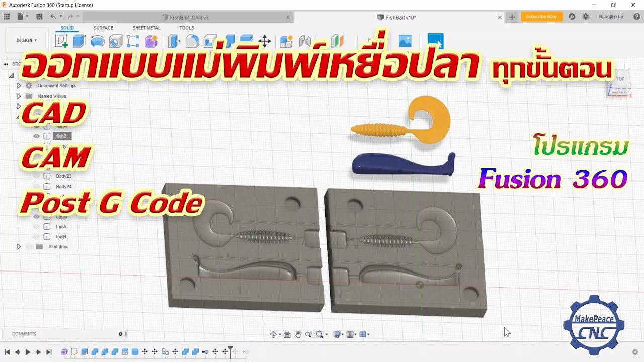Expand the Document Settings node
This screenshot has width=644, height=362.
(x=19, y=86)
